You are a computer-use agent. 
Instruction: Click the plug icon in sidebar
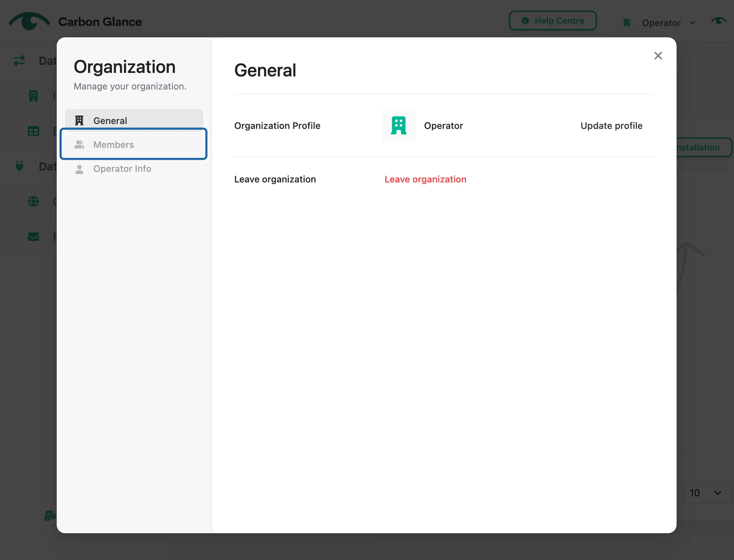pyautogui.click(x=19, y=166)
